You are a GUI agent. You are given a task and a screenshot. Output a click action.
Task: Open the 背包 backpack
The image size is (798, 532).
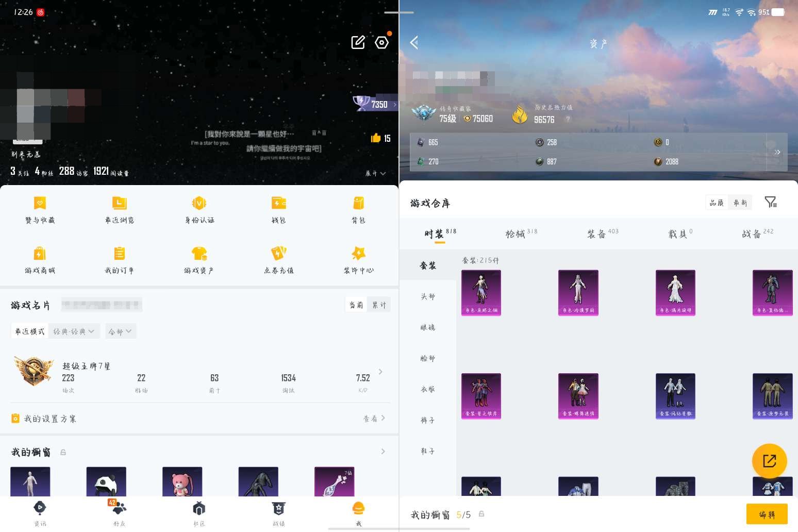click(359, 210)
